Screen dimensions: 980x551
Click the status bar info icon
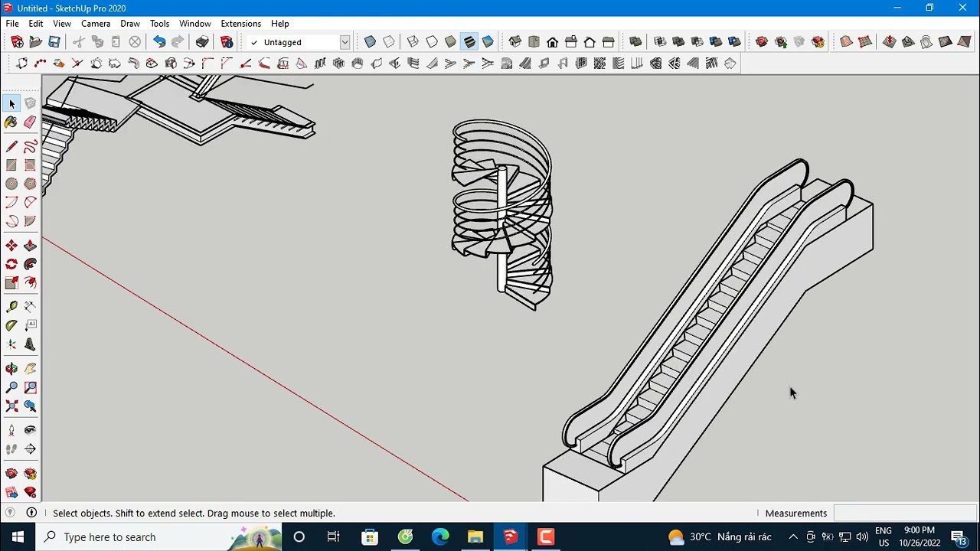[31, 513]
